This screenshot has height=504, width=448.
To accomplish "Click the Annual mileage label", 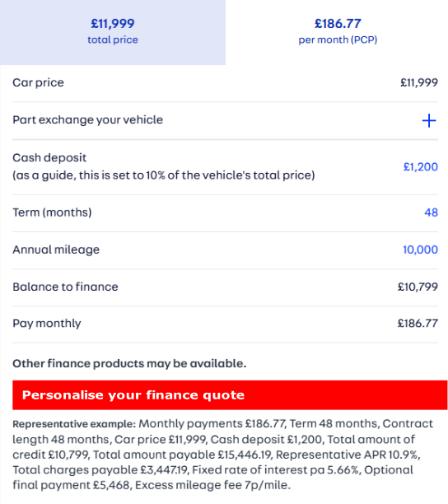I will click(56, 250).
